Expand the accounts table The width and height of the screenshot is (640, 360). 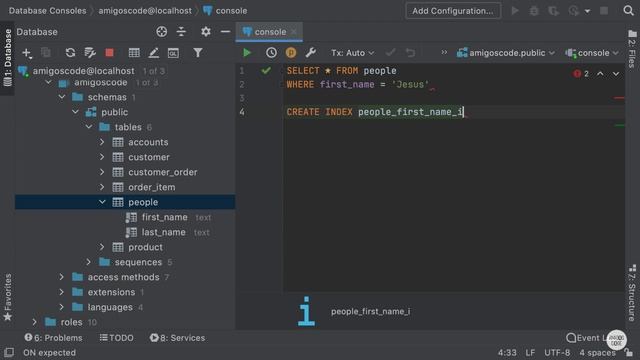click(102, 142)
